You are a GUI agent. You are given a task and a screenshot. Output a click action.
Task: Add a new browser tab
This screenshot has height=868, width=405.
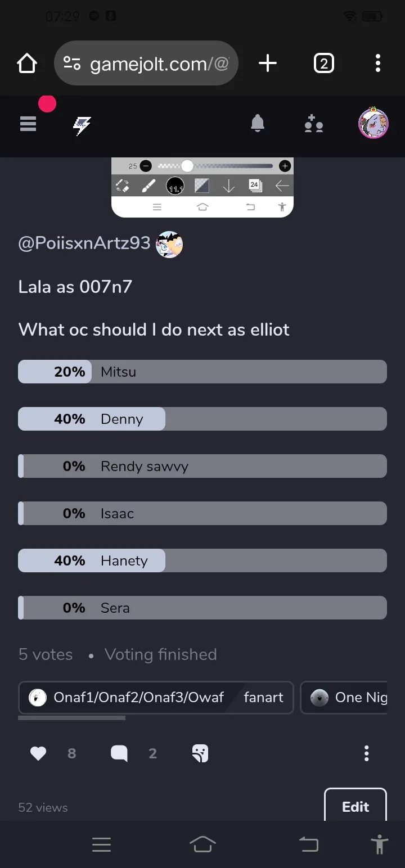click(x=268, y=63)
